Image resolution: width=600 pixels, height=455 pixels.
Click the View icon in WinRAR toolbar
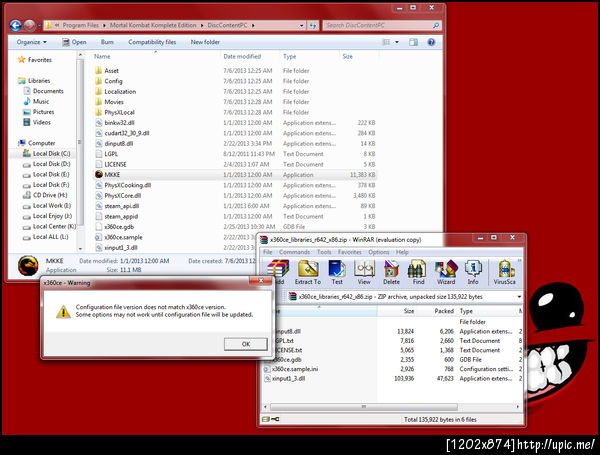point(364,272)
